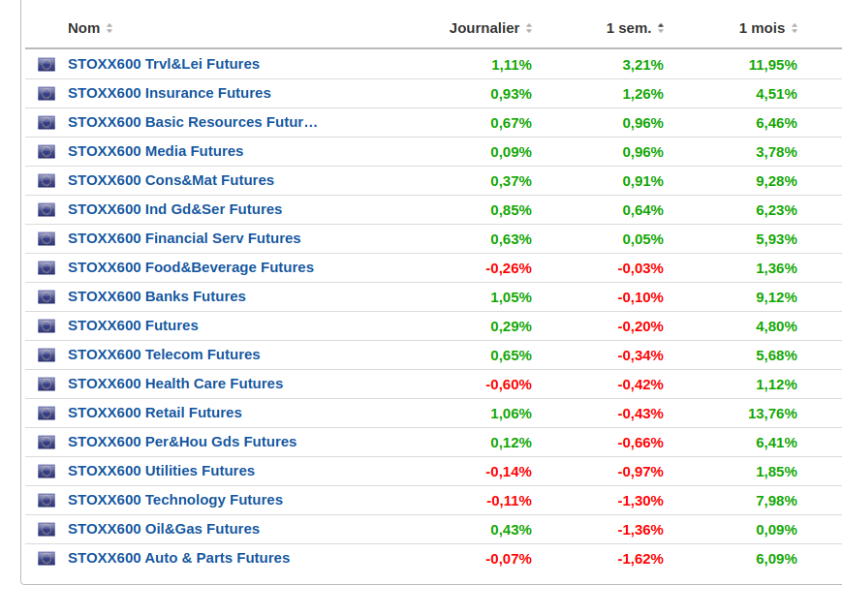Click the flag icon beside STOXX600 Retail Futures
Screen dimensions: 842x616
click(47, 414)
